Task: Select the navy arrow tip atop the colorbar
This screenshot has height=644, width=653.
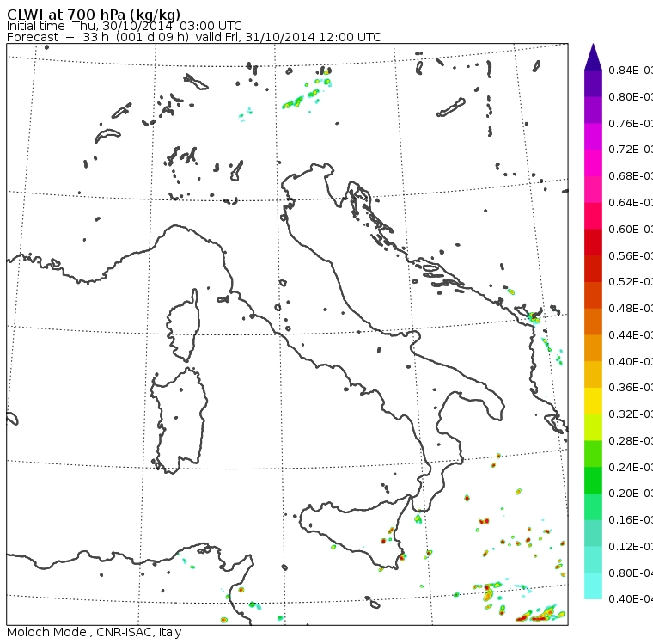Action: [593, 58]
